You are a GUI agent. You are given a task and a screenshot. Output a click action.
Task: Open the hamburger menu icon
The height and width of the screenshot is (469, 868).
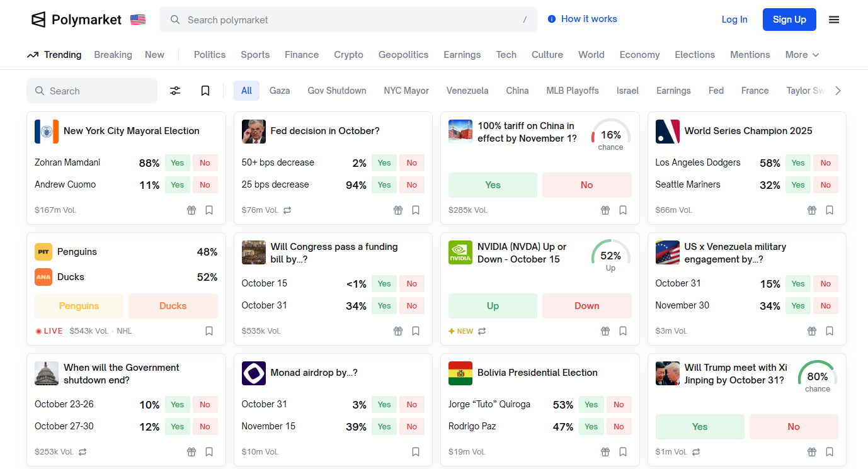click(x=834, y=20)
